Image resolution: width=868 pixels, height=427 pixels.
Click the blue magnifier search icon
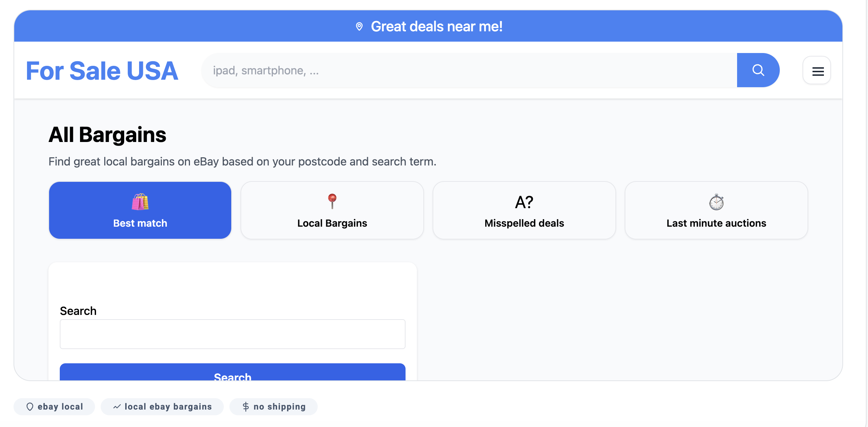click(758, 70)
